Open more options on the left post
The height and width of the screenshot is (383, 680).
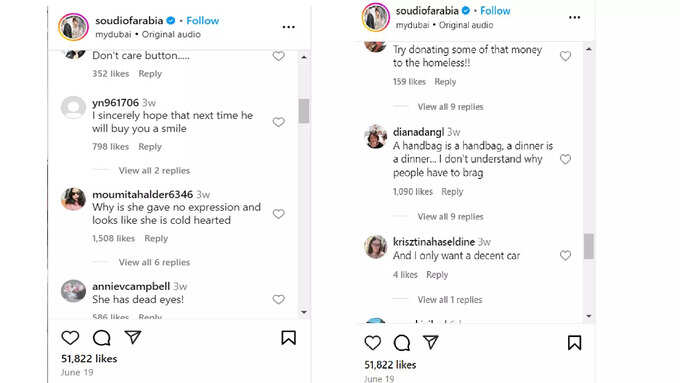288,27
